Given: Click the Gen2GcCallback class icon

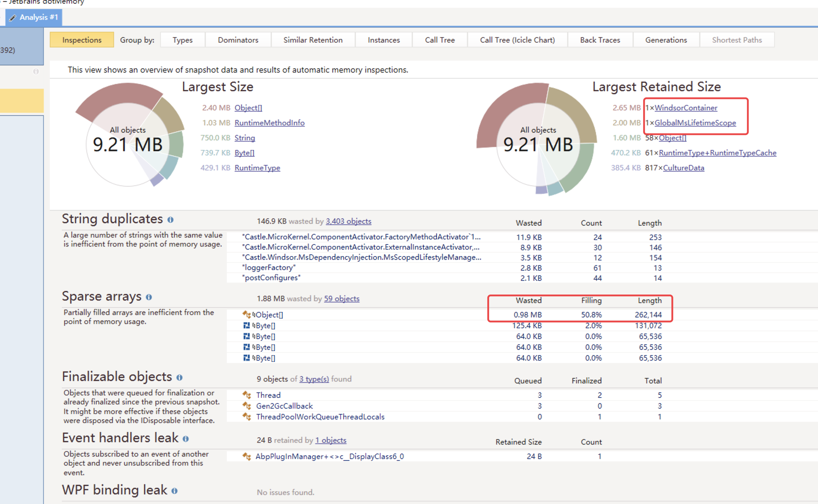Looking at the screenshot, I should pyautogui.click(x=247, y=406).
